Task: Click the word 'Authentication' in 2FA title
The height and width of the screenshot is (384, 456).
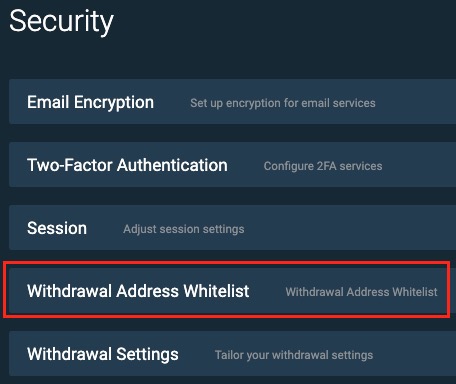Action: 172,165
